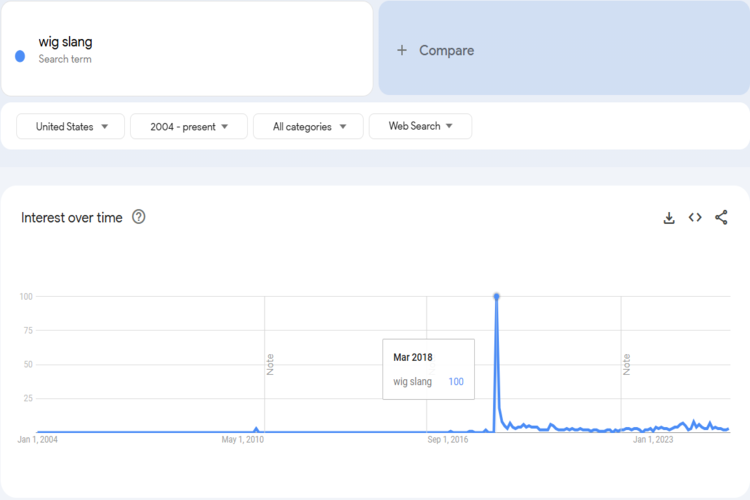Download the Interest over time data as CSV
Image resolution: width=750 pixels, height=500 pixels.
coord(669,218)
